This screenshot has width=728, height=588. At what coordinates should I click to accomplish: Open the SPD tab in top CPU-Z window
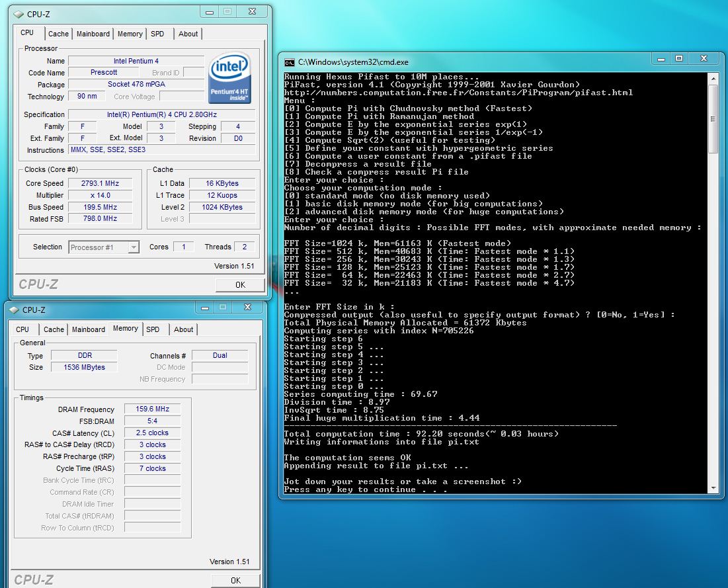157,34
